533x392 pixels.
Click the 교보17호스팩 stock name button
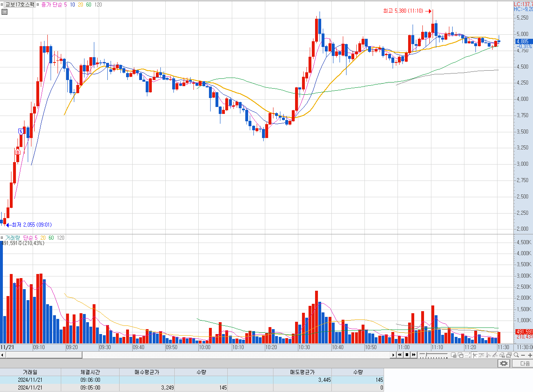tap(20, 4)
